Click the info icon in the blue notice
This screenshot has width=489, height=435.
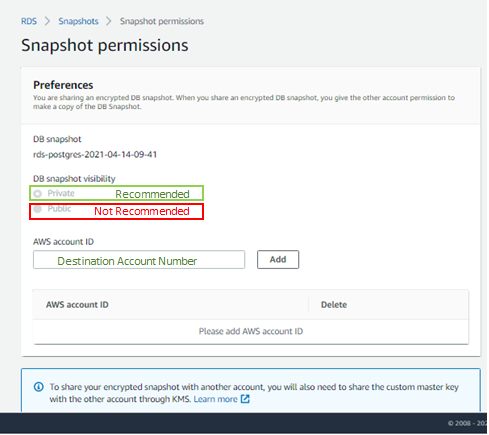point(39,387)
